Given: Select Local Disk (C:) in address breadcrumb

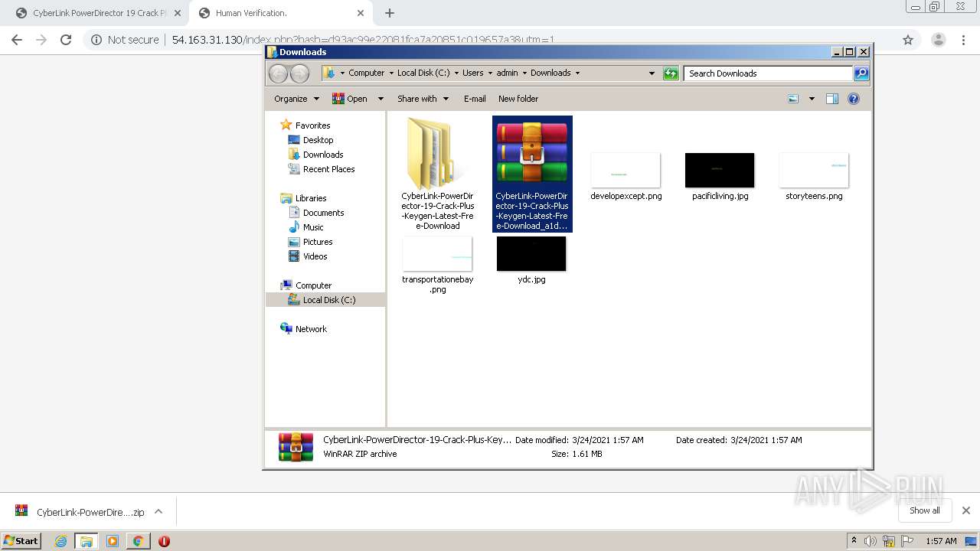Looking at the screenshot, I should click(423, 73).
